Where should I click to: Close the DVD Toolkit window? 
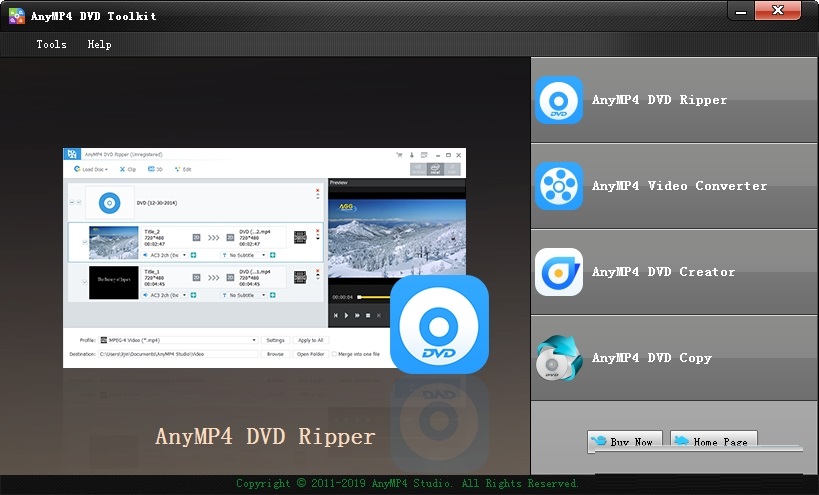(x=778, y=10)
